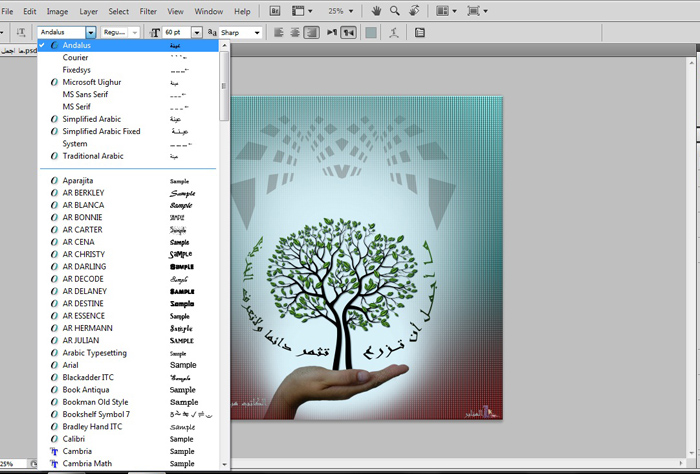Choose the Traditional Arabic font

pos(128,156)
